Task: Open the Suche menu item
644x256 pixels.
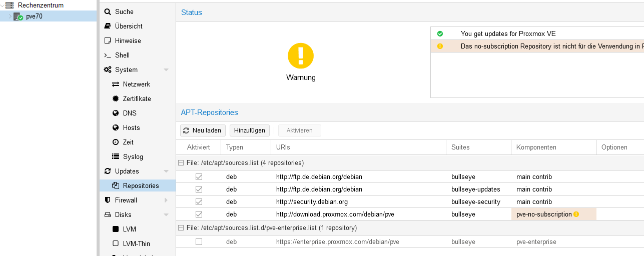Action: 138,11
